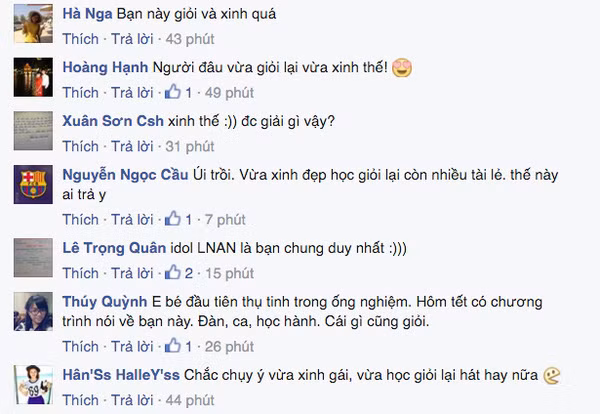
Task: Reply to Lê Trọng Quân using Trả lời
Action: pyautogui.click(x=132, y=273)
